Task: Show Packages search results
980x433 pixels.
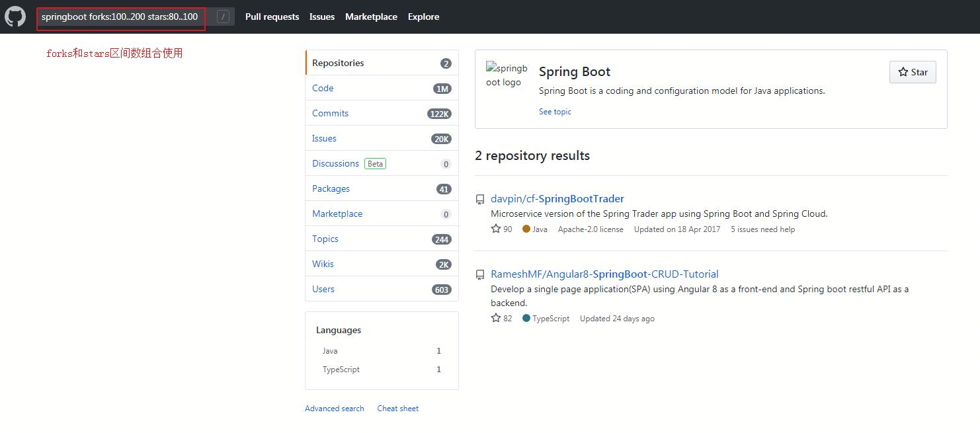Action: 382,188
